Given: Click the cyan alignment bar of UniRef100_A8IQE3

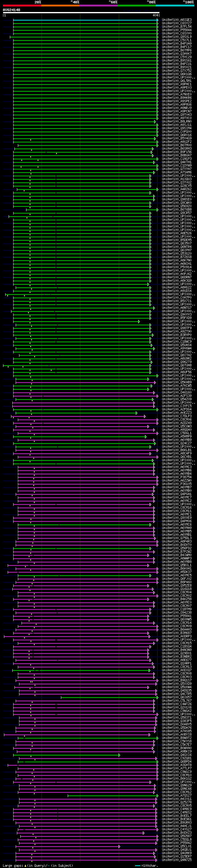Looking at the screenshot, I should [86, 20].
